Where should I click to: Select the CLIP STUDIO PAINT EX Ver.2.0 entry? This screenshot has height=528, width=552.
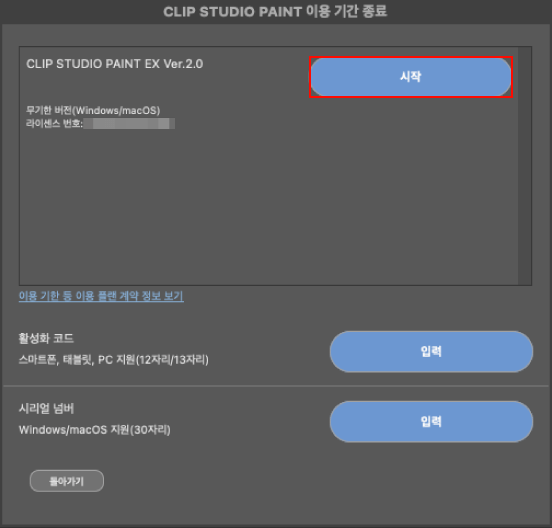pyautogui.click(x=114, y=64)
